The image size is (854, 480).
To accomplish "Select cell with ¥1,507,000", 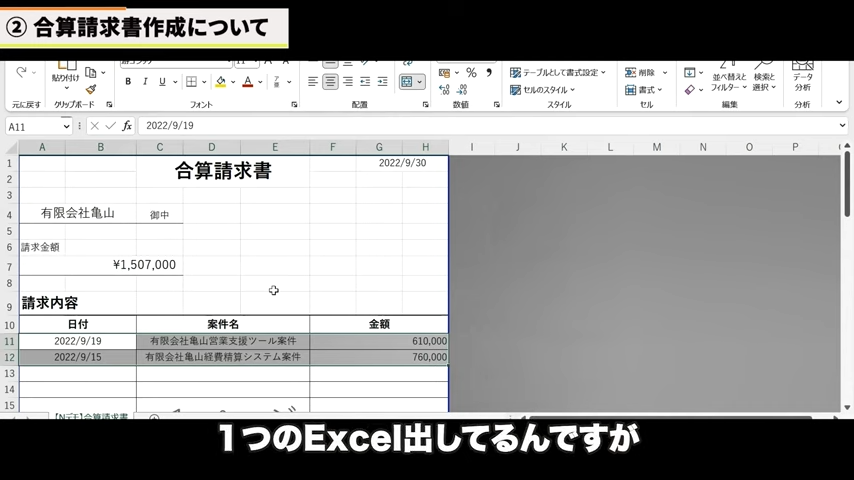I will click(x=101, y=265).
